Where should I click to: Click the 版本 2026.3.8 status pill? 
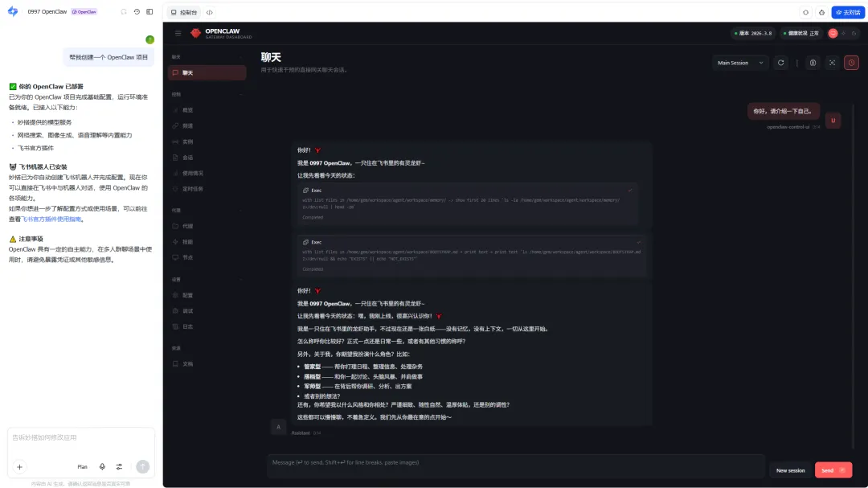[x=753, y=33]
